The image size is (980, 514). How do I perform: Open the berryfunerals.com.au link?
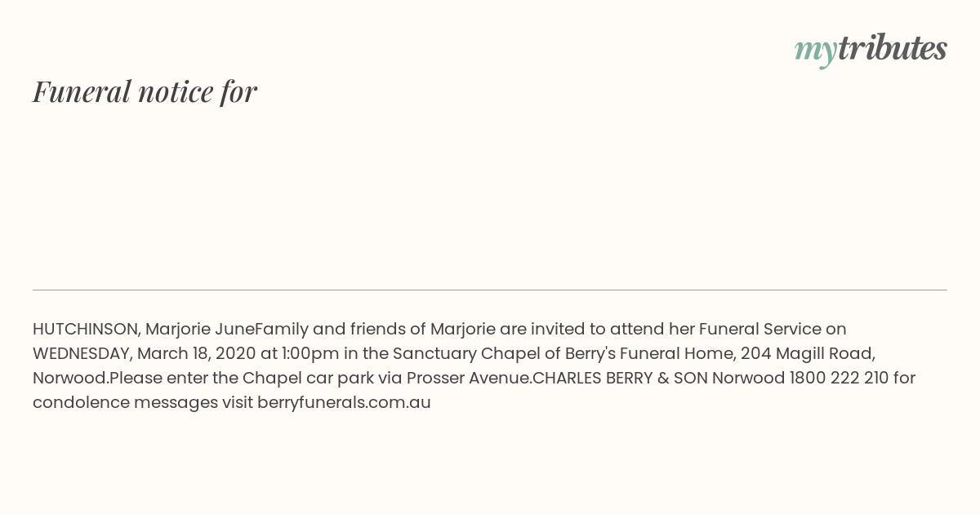point(344,402)
